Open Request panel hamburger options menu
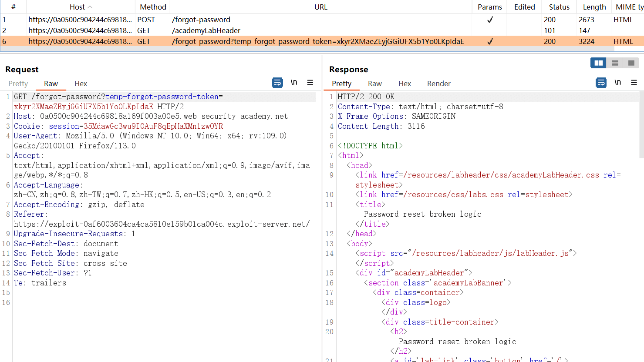This screenshot has width=644, height=362. [x=310, y=83]
